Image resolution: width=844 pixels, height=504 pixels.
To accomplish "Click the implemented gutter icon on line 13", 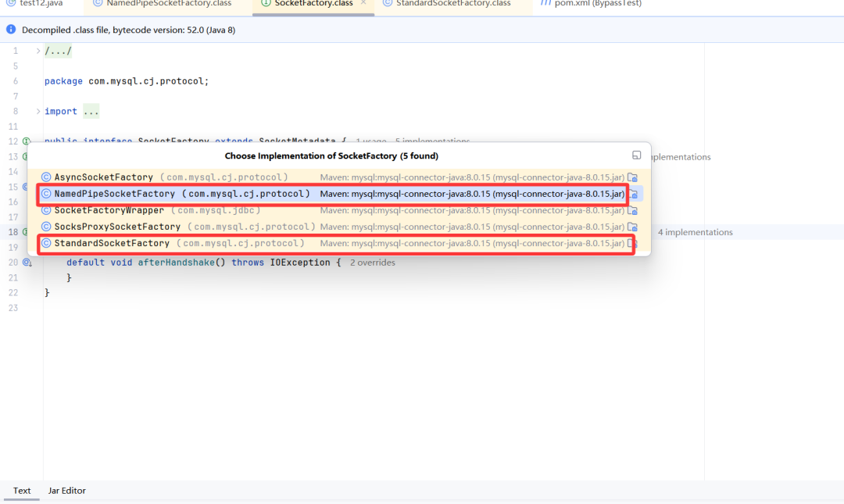I will point(25,157).
